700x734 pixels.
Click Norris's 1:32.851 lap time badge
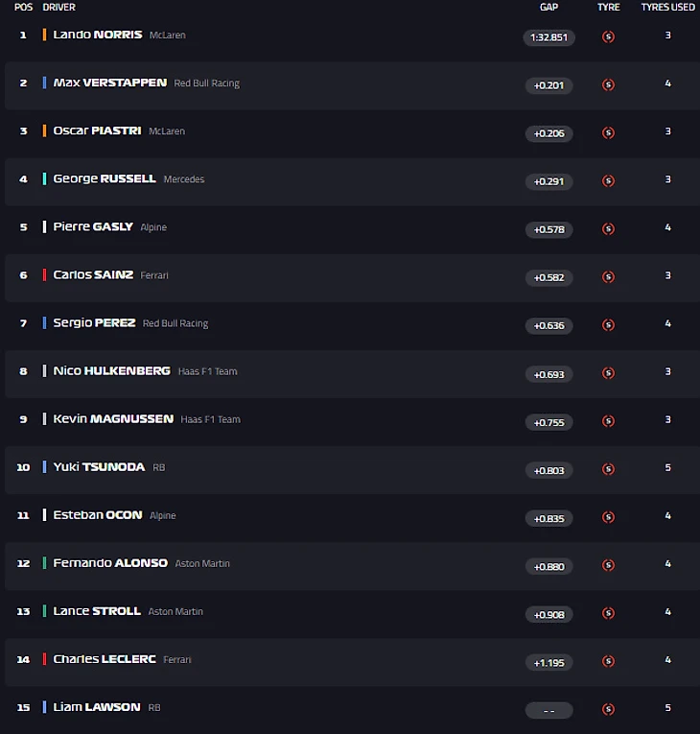[x=548, y=37]
